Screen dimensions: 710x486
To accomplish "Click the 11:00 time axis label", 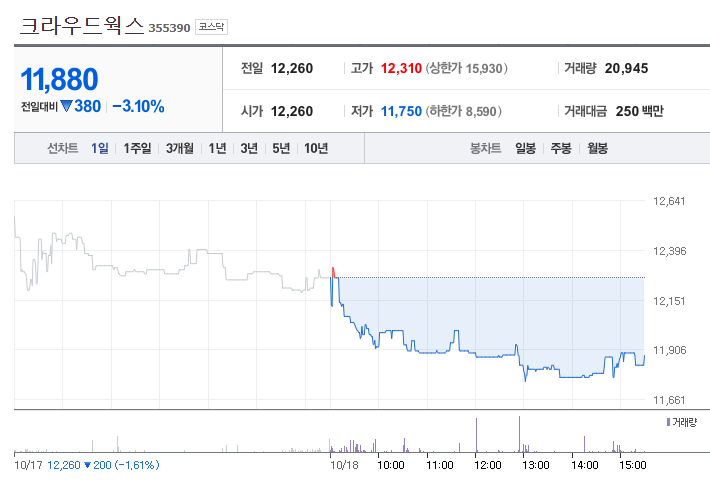I will 440,465.
